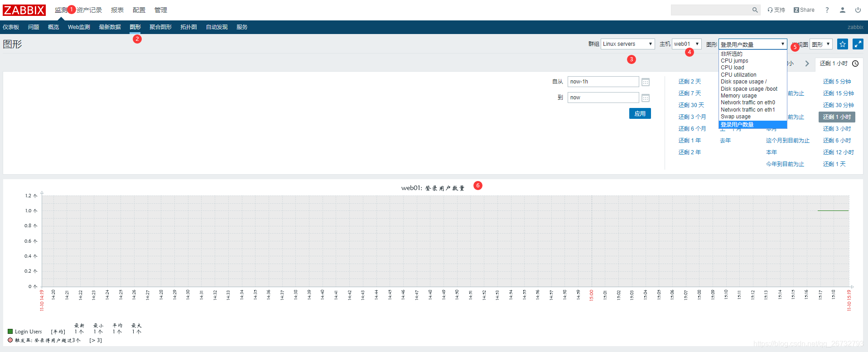The height and width of the screenshot is (352, 868).
Task: Select time range 还剩 15 分钟
Action: point(838,93)
